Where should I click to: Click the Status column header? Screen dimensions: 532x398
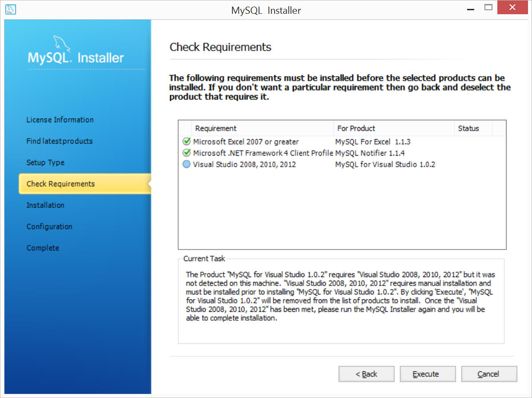(473, 129)
